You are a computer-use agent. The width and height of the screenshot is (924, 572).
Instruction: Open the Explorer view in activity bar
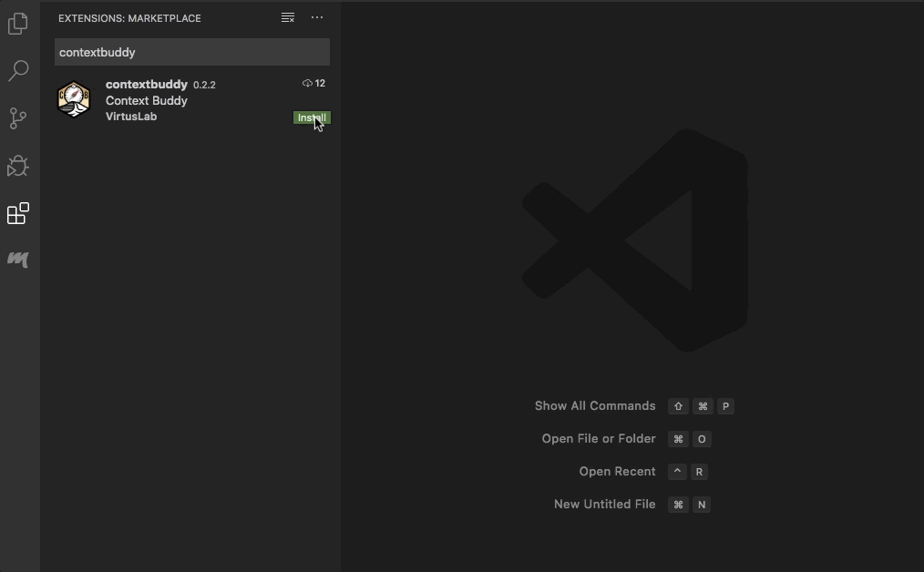click(18, 24)
